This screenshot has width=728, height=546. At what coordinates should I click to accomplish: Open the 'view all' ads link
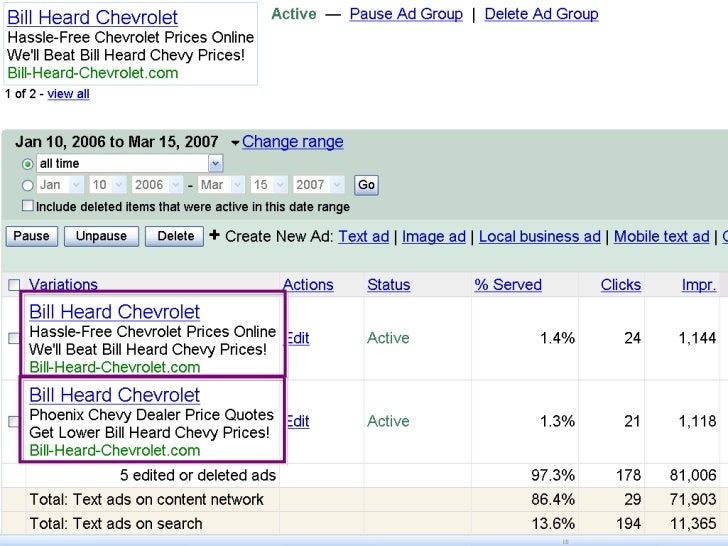click(68, 94)
